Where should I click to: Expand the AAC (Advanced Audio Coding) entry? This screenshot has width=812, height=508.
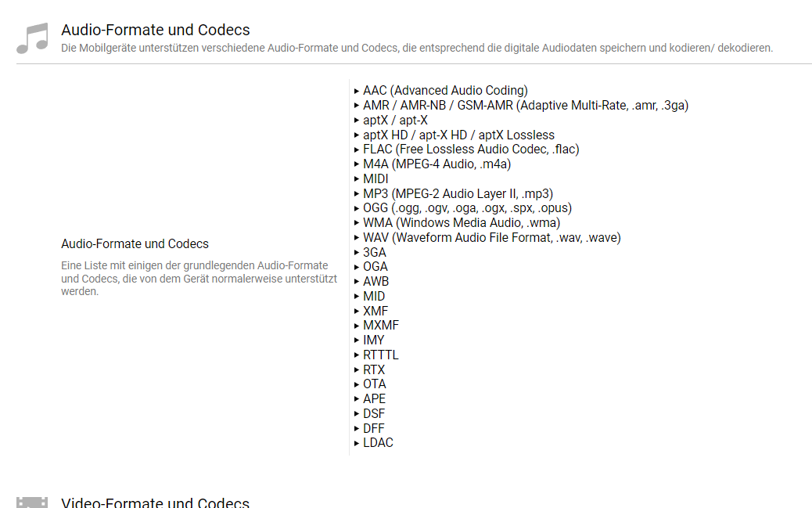(444, 91)
